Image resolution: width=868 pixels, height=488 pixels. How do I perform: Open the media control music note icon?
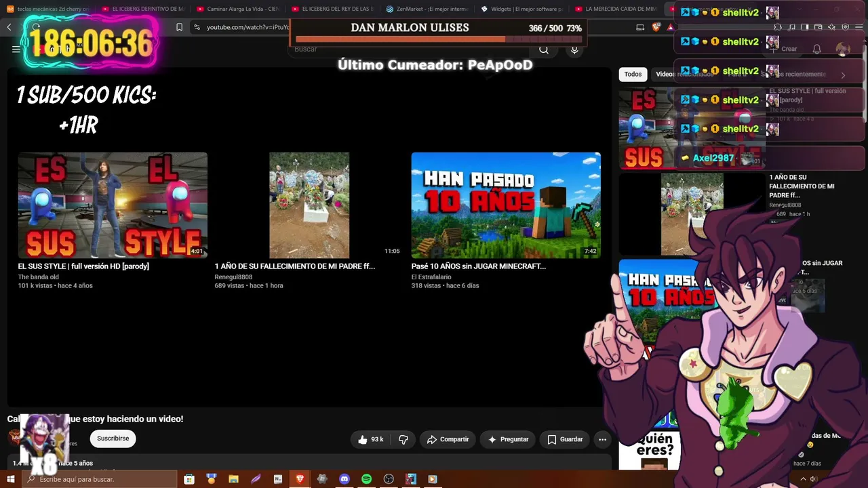coord(792,27)
